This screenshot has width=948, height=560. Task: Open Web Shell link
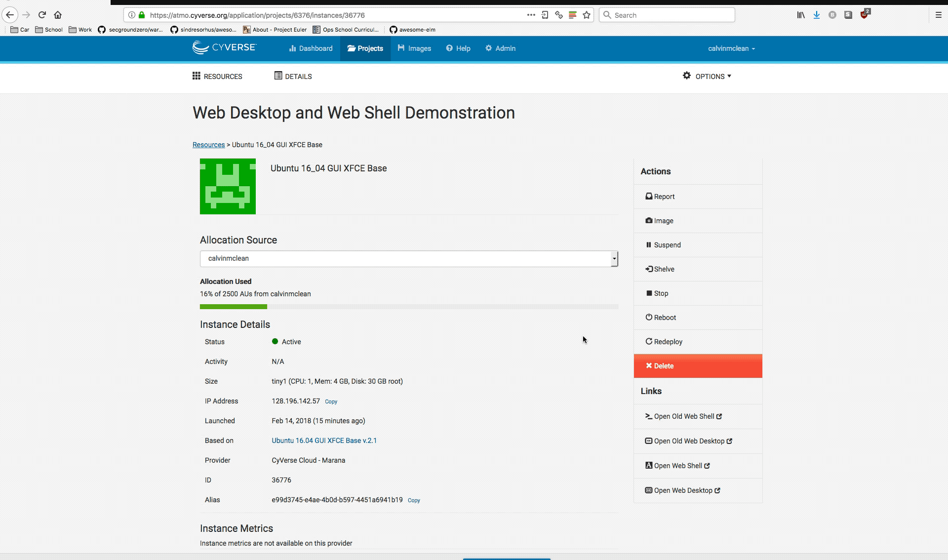[x=698, y=466]
